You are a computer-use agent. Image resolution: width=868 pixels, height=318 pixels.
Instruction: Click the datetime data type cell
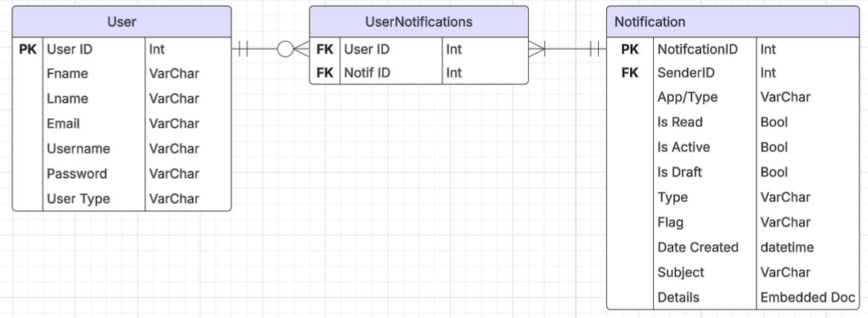pos(787,248)
